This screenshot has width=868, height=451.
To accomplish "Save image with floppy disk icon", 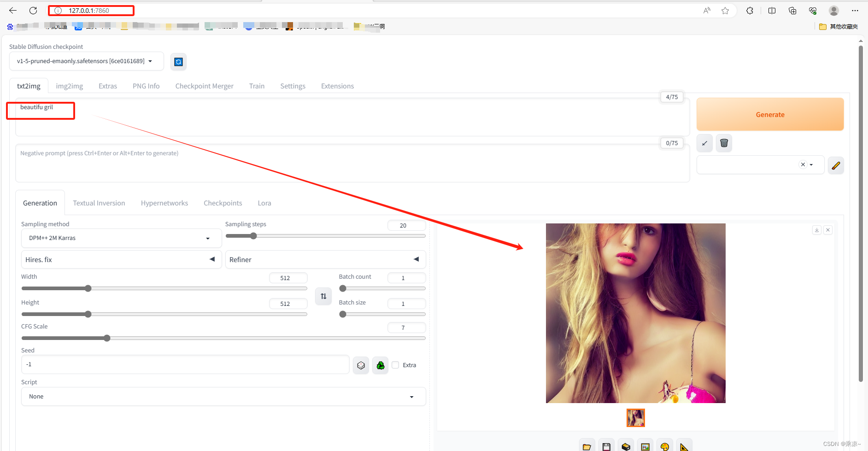I will 606,446.
